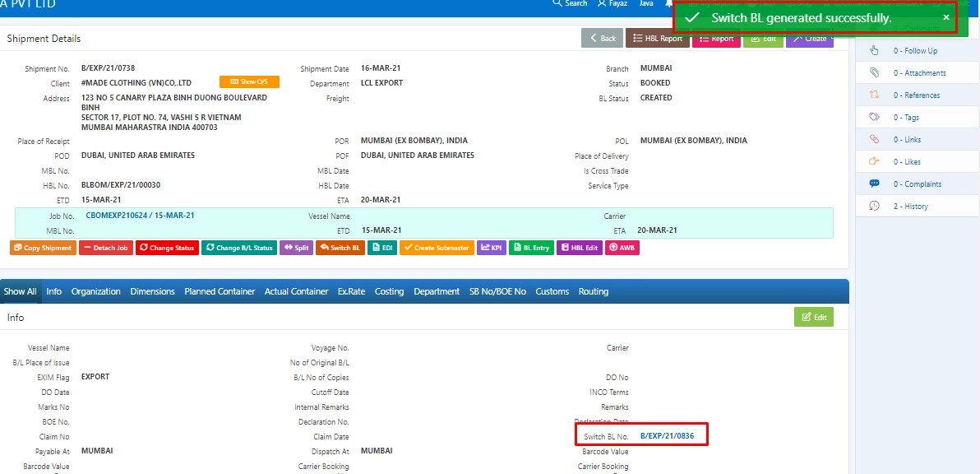Click the Switch BL icon
The width and height of the screenshot is (980, 474).
point(340,247)
